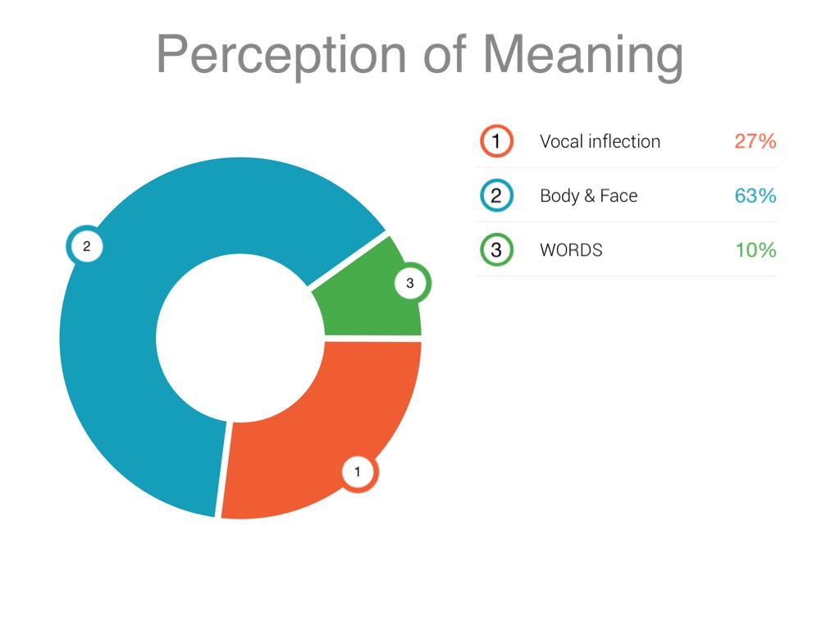Click the 63% value in the legend
This screenshot has height=630, width=840.
(755, 196)
